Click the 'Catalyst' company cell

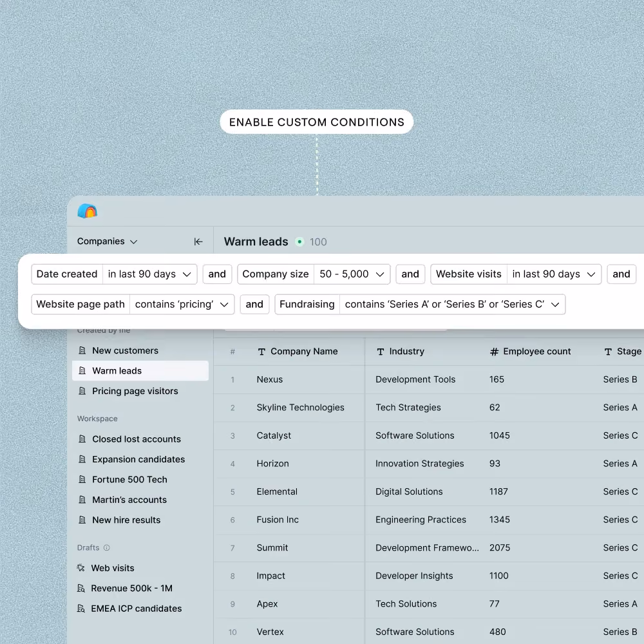pos(274,435)
